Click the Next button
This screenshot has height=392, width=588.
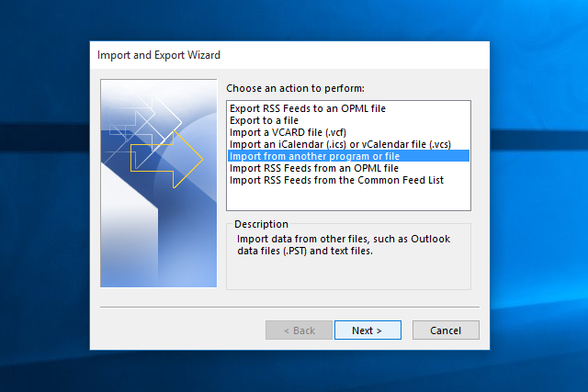point(367,330)
